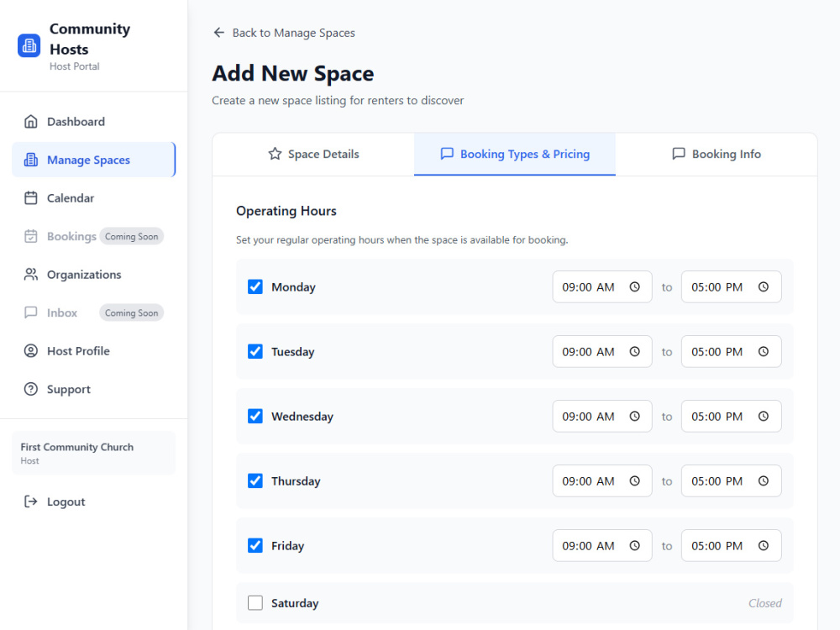Select the Booking Types & Pricing tab
This screenshot has height=630, width=840.
515,155
